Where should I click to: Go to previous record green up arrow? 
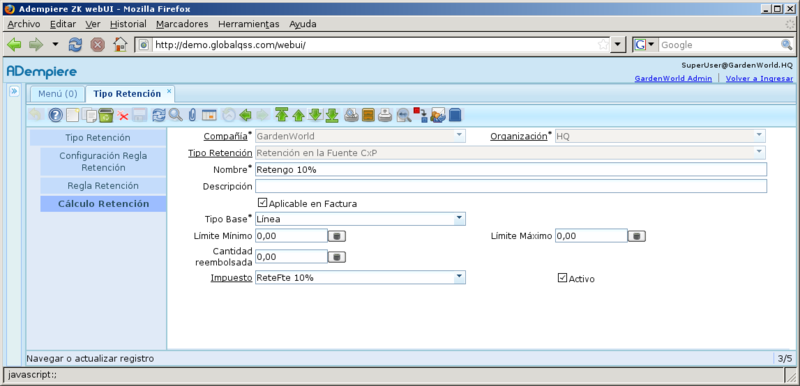(x=298, y=116)
